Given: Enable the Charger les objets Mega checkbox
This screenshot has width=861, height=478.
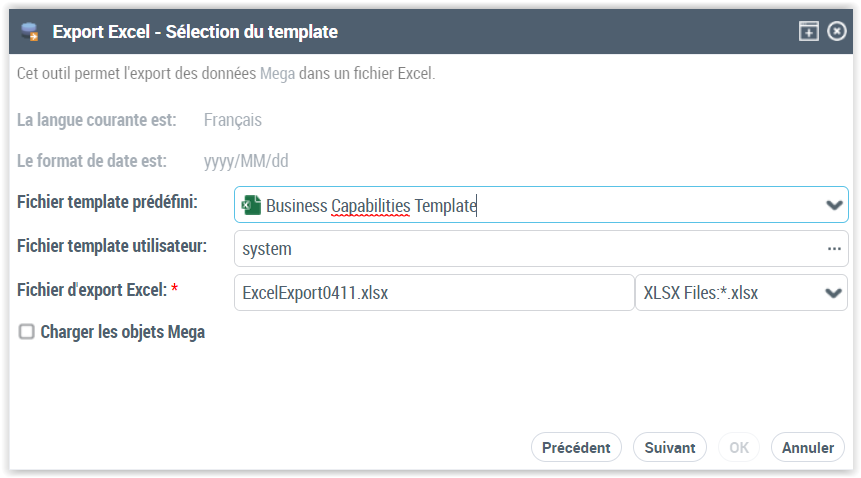Looking at the screenshot, I should point(27,332).
